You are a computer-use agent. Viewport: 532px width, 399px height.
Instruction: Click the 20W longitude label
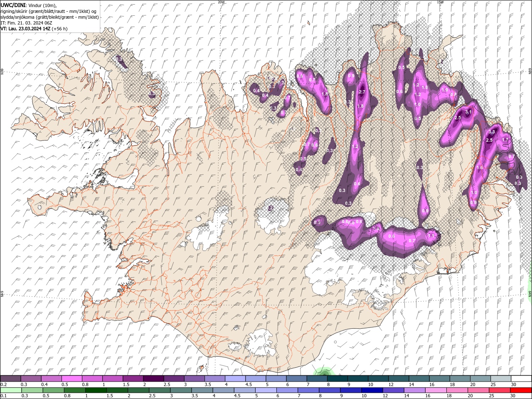[x=221, y=2]
